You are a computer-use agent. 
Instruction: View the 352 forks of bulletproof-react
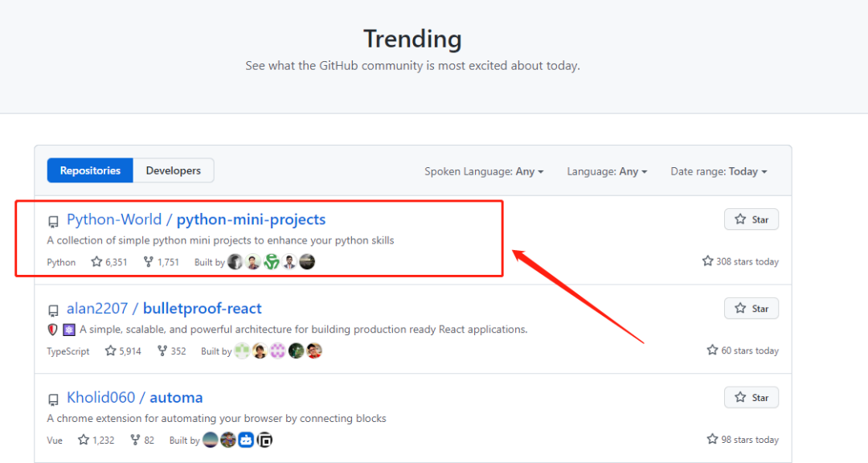172,351
